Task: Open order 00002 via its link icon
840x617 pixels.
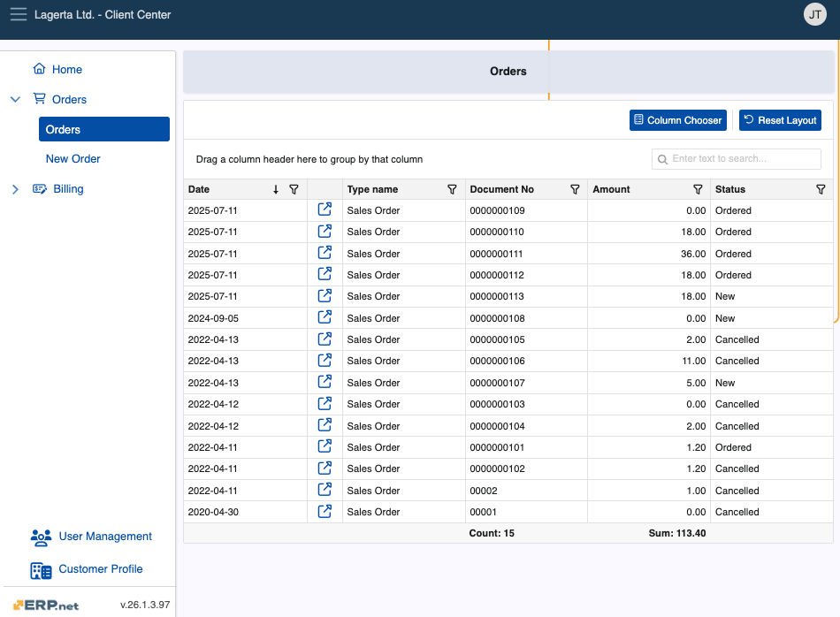Action: click(325, 490)
